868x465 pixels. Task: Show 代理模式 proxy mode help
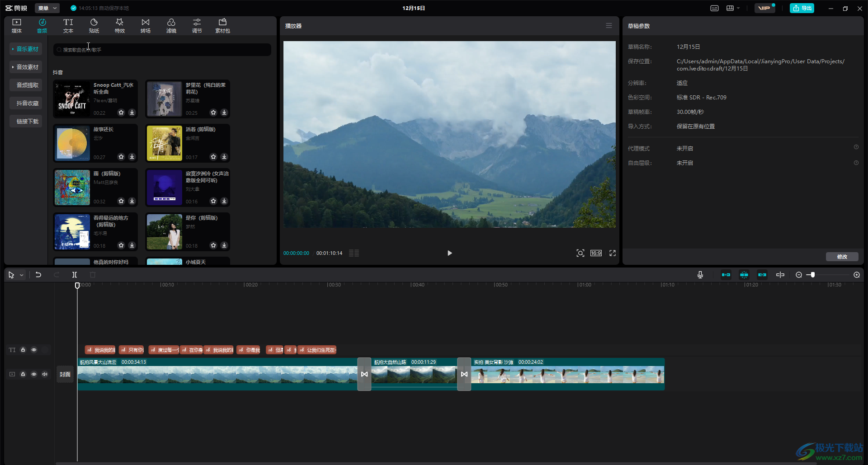tap(856, 147)
